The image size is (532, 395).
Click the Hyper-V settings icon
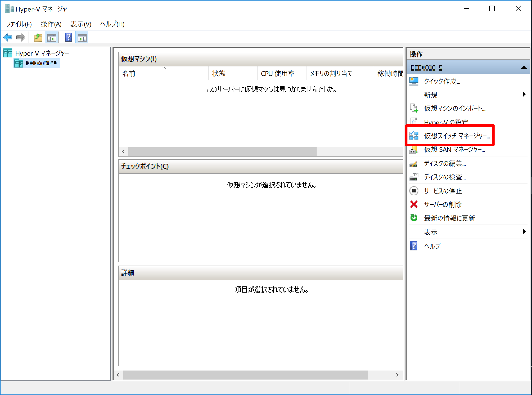(414, 121)
